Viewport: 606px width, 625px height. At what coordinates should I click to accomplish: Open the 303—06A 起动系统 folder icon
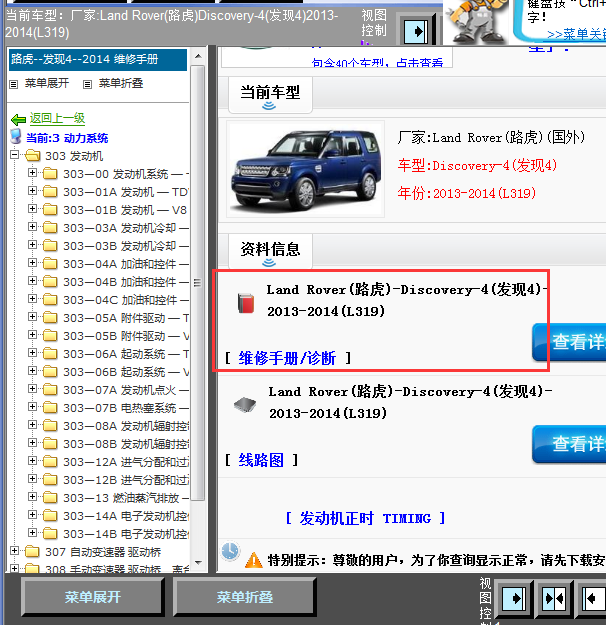click(50, 354)
